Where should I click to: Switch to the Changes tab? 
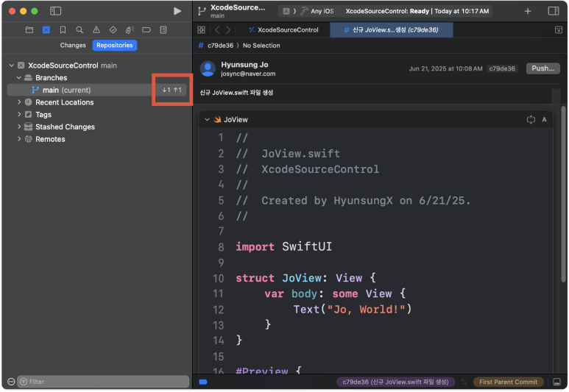[x=73, y=46]
